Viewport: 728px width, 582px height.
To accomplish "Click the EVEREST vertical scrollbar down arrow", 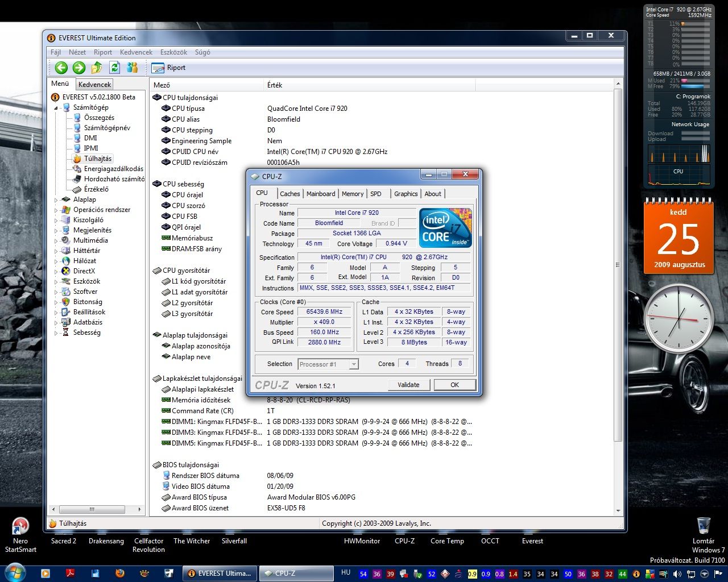I will 618,511.
